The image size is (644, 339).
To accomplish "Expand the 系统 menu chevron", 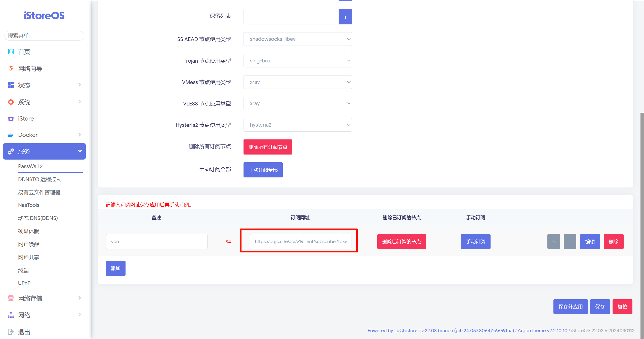I will (x=80, y=102).
